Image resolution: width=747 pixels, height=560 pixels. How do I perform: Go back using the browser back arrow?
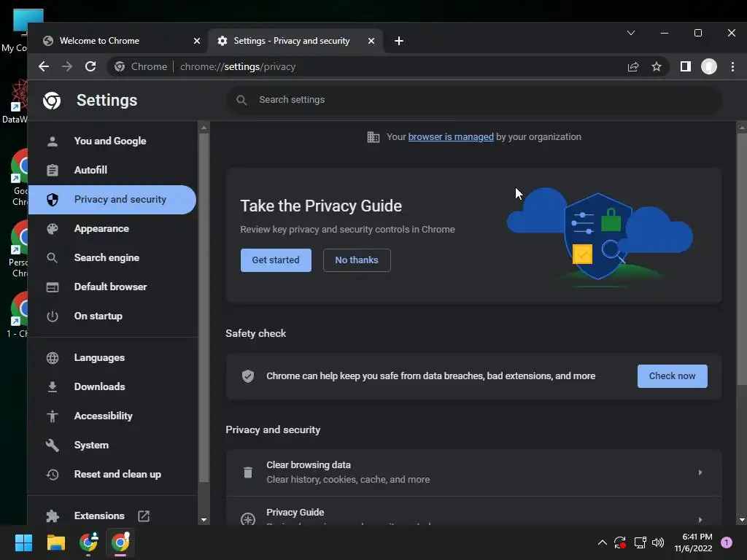click(x=44, y=66)
